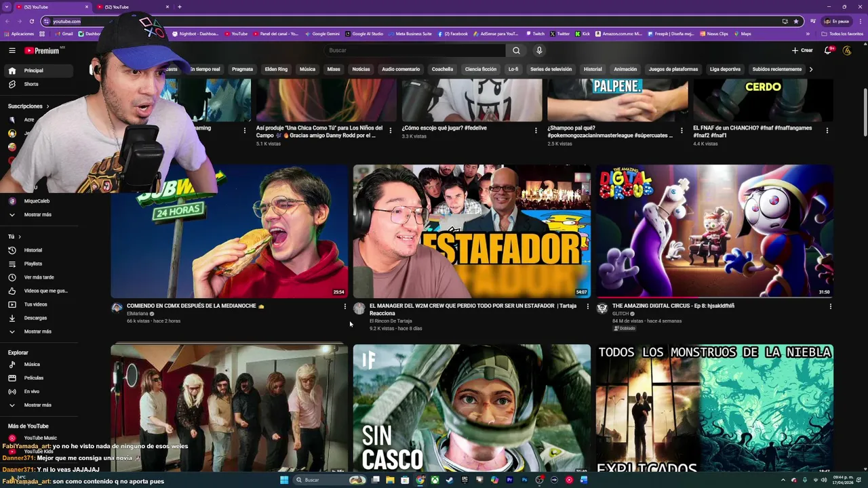The image size is (868, 488).
Task: Open Premiere Pro from taskbar
Action: [x=509, y=480]
